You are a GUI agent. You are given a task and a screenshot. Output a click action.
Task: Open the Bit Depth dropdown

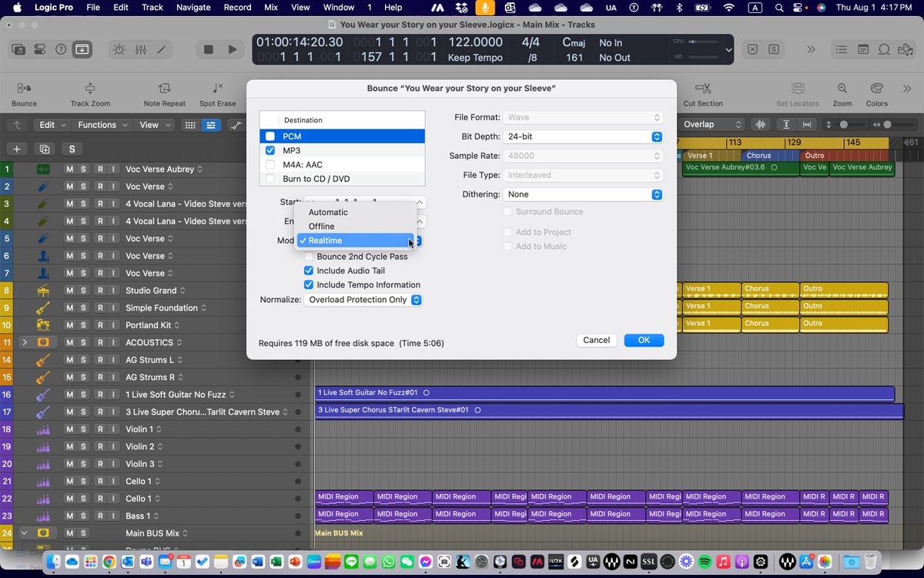coord(583,136)
